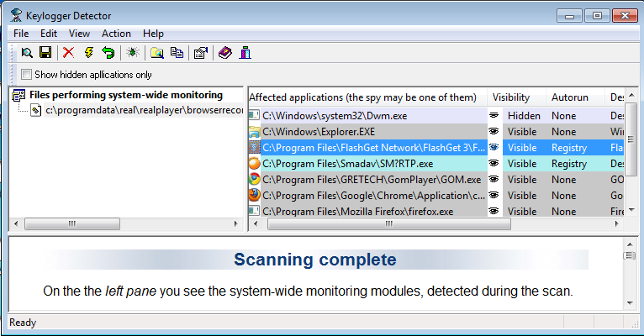644x336 pixels.
Task: Click the Hidden visibility cell for Dwm.exe
Action: coord(524,116)
